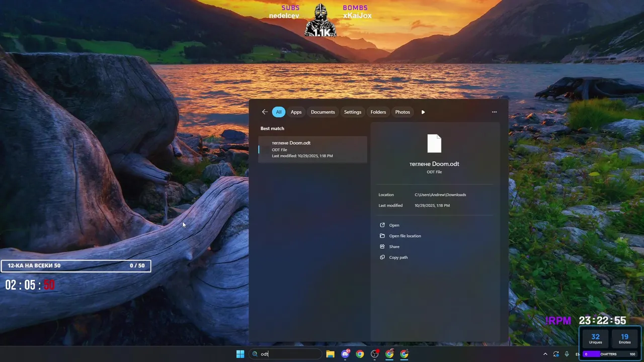
Task: Switch to the Photos search filter
Action: pos(403,112)
